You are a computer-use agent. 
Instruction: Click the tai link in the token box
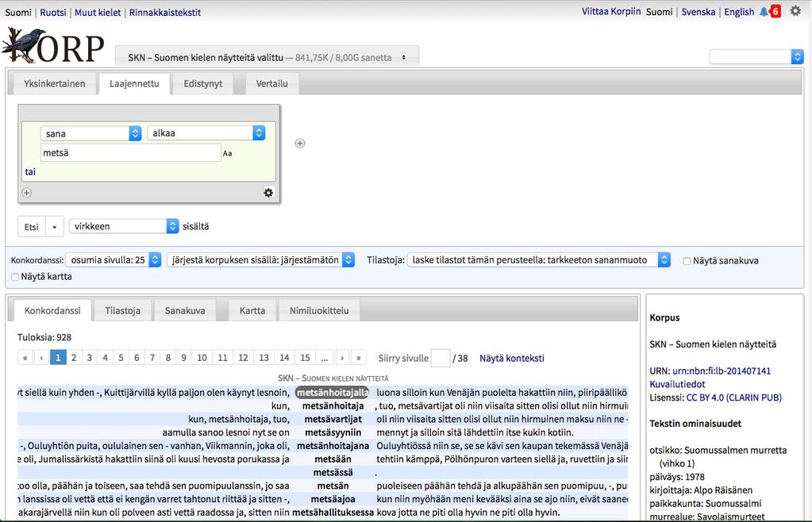coord(30,172)
